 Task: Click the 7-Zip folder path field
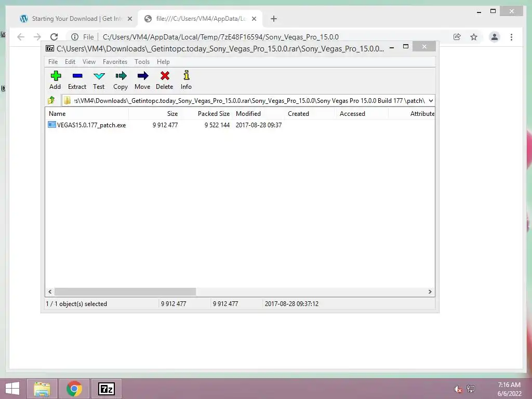[x=248, y=100]
